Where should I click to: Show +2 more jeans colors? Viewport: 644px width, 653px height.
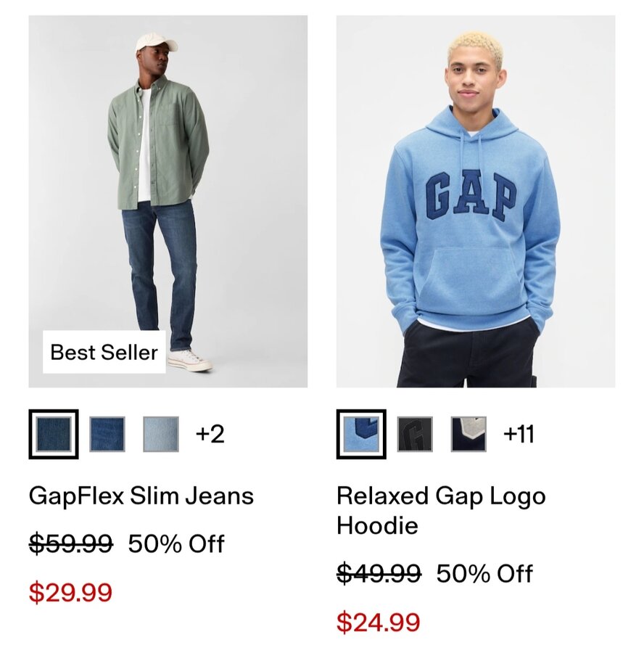(210, 434)
